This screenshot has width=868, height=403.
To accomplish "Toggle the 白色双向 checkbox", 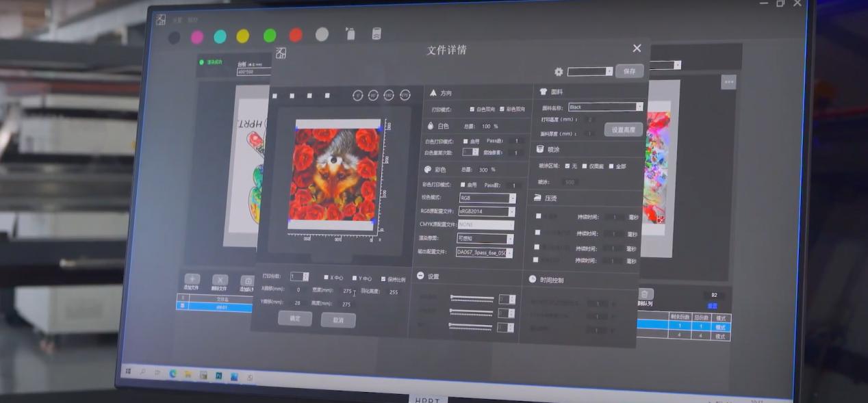I will pos(472,109).
